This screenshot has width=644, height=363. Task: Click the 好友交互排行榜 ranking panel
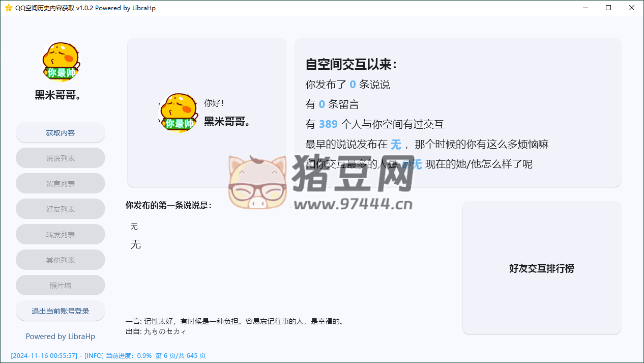tap(541, 268)
